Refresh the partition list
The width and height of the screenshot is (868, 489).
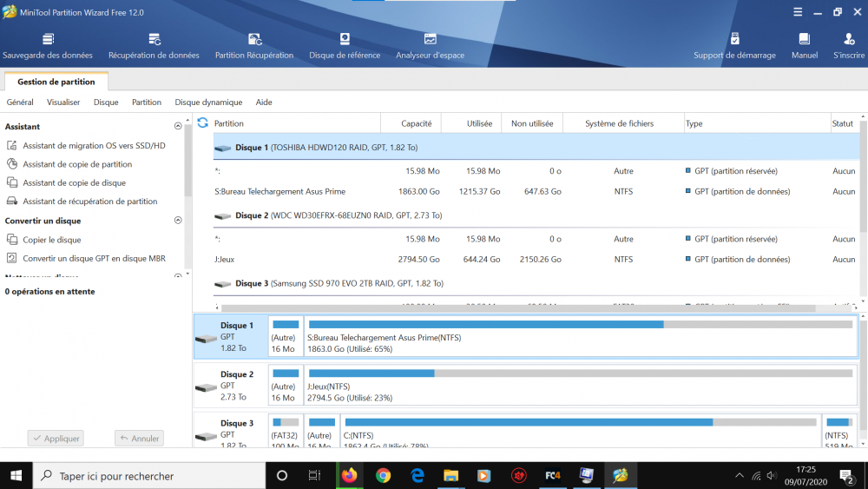[x=203, y=123]
